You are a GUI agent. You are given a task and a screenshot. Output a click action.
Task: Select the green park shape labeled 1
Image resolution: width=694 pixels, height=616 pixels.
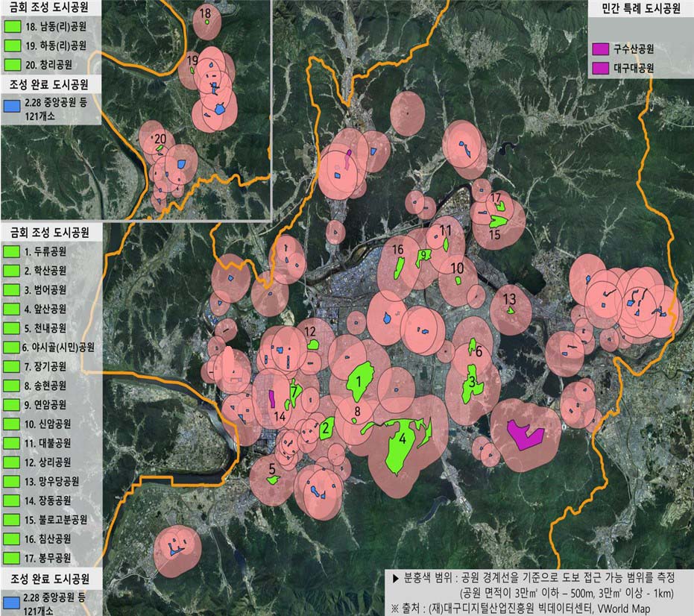tap(361, 380)
